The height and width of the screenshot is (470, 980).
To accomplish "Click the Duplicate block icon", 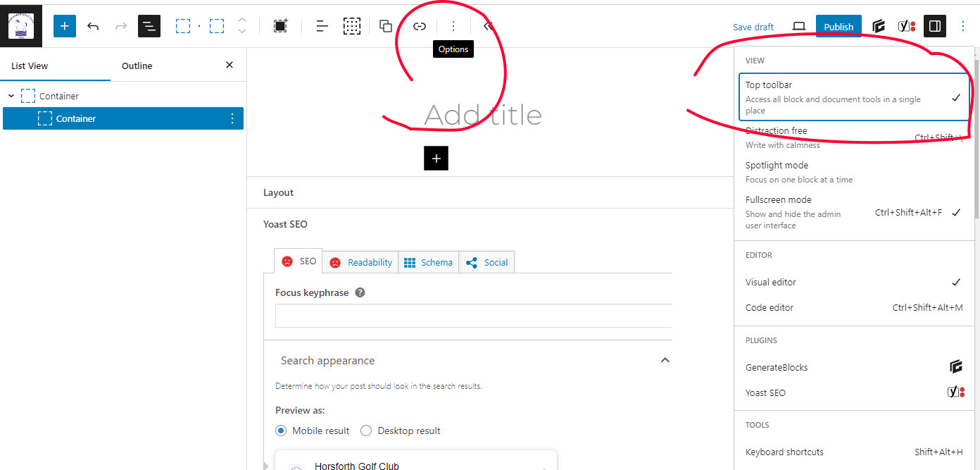I will point(385,26).
